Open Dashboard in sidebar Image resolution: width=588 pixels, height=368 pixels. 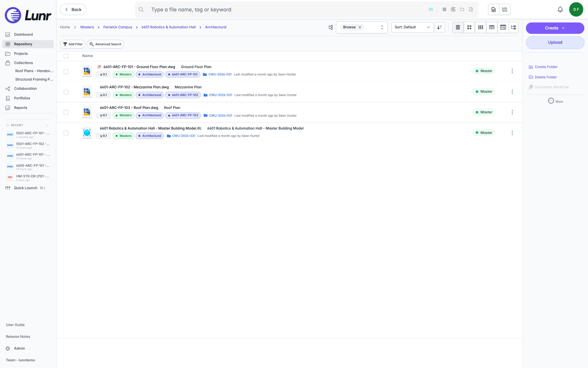(28, 34)
